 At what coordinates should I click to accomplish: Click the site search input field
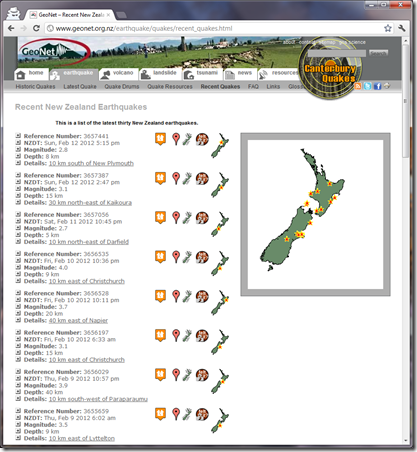click(337, 53)
